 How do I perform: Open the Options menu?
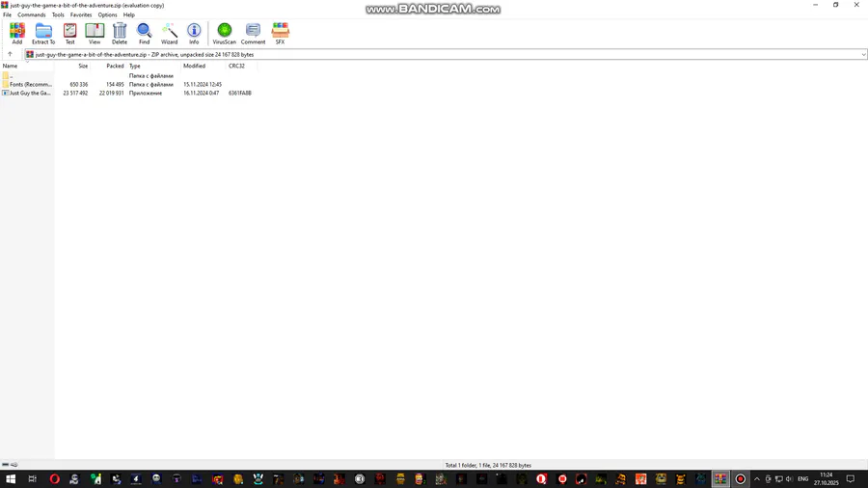(x=107, y=14)
